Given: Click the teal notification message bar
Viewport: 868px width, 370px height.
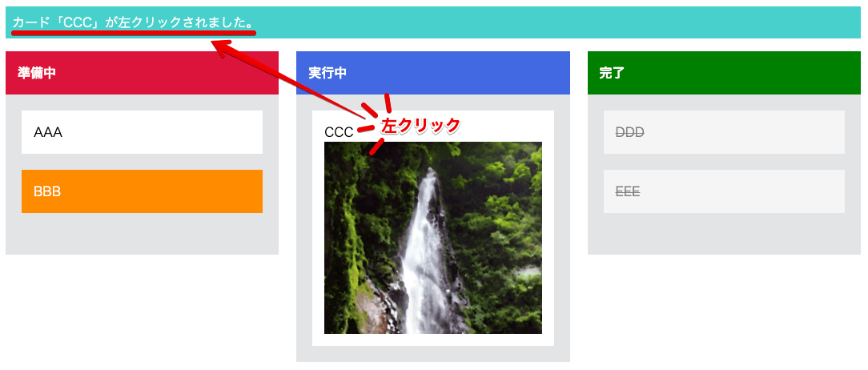Looking at the screenshot, I should tap(433, 22).
